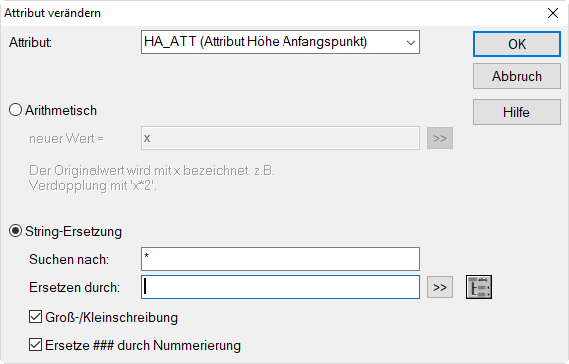Click the disabled neuer Wert field
This screenshot has height=364, width=569.
[x=280, y=138]
